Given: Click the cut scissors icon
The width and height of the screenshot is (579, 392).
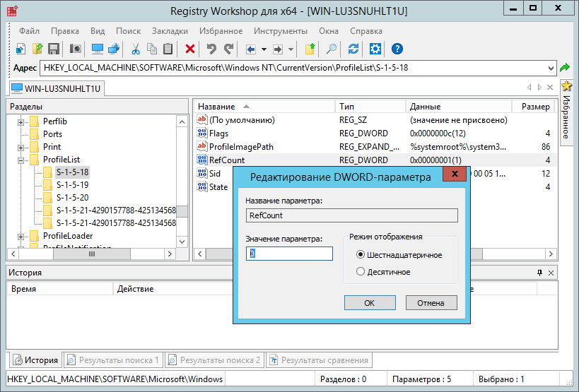Looking at the screenshot, I should tap(136, 49).
